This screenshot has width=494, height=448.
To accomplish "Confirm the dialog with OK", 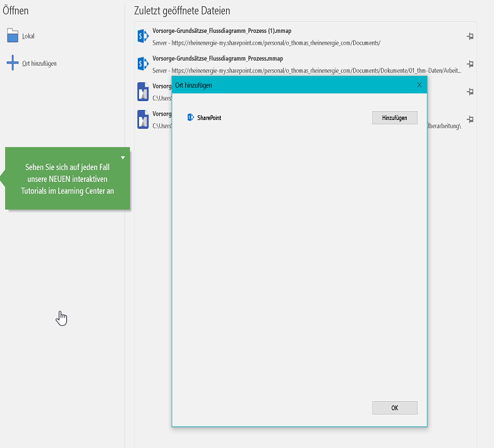I will pos(394,408).
